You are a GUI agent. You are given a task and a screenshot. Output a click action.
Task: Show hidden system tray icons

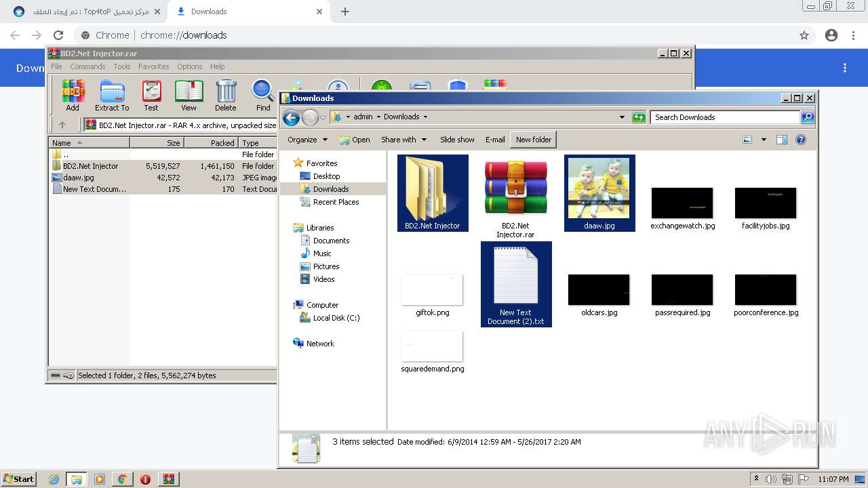756,479
